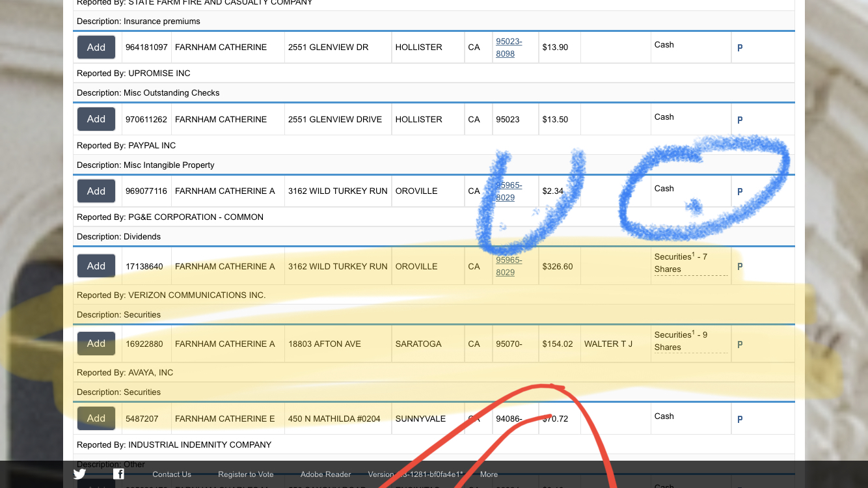Select the property ID '964181097'
The image size is (868, 488).
pyautogui.click(x=146, y=47)
